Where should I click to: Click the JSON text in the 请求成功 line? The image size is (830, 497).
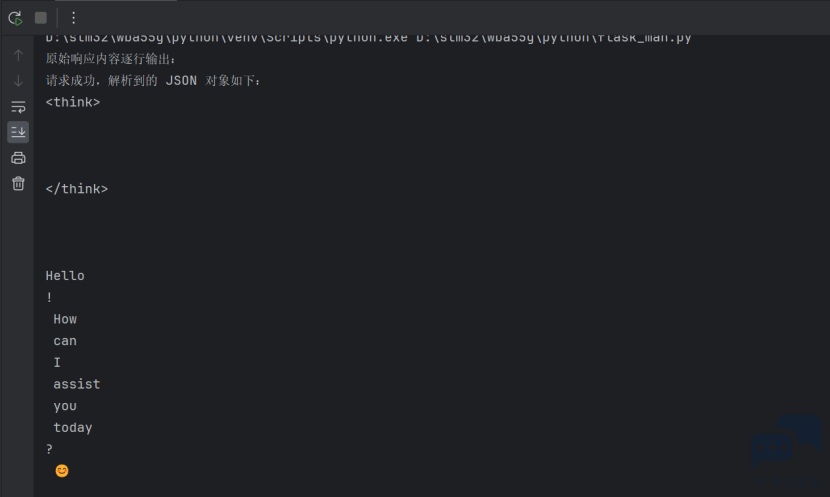pos(181,80)
